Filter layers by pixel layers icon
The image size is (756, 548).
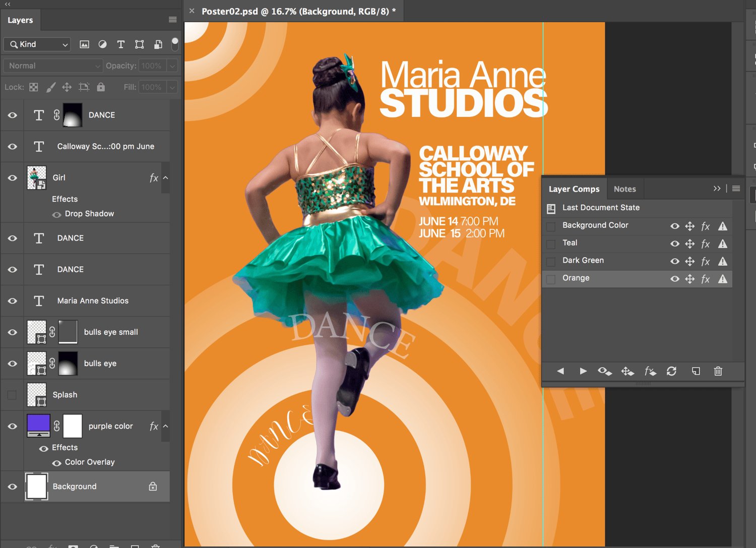[x=84, y=44]
